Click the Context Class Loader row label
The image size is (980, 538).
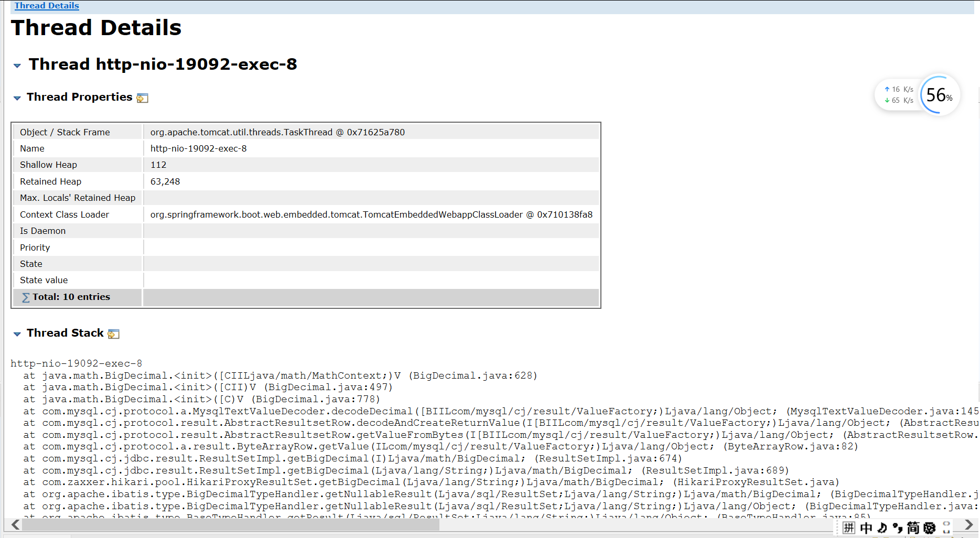64,214
